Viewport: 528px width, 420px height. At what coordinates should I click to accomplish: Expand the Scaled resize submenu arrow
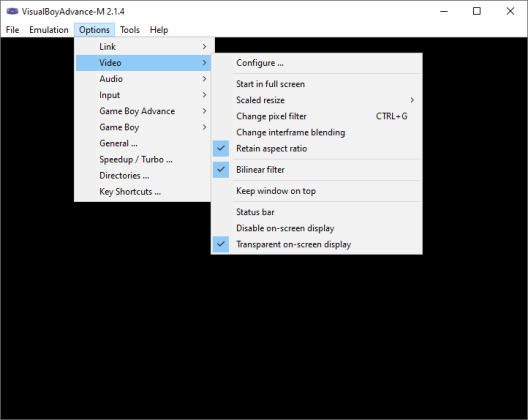(412, 100)
